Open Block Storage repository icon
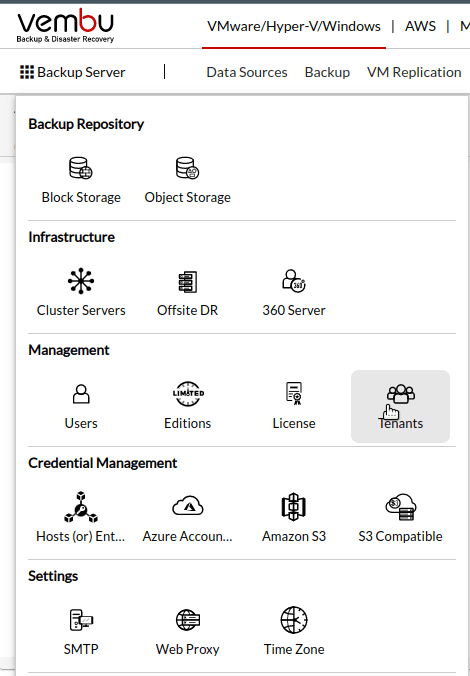This screenshot has height=676, width=470. pyautogui.click(x=81, y=168)
